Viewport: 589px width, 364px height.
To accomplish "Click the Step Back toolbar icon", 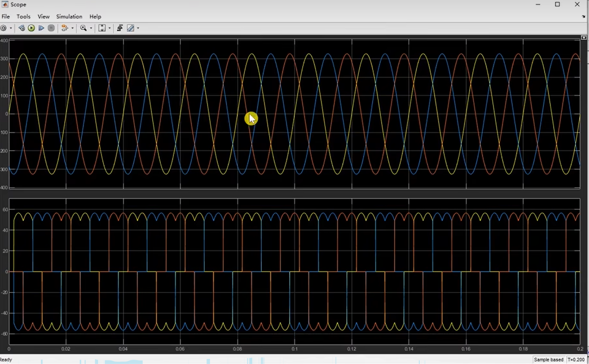I will (x=22, y=28).
